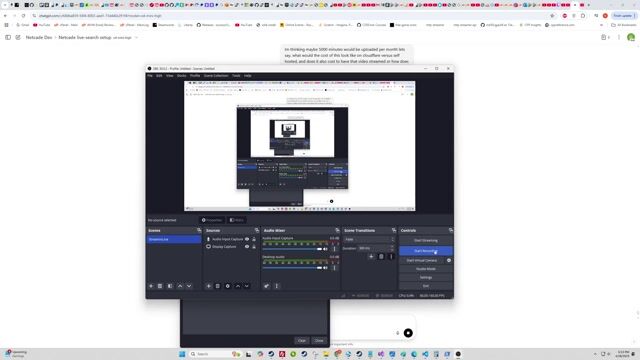Open scene filters icon in Scenes panel

point(170,286)
